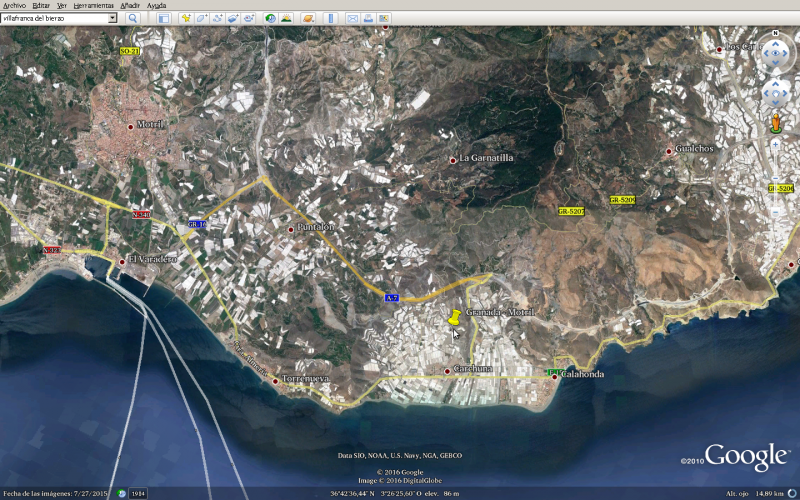Click the print icon in toolbar

coord(369,18)
